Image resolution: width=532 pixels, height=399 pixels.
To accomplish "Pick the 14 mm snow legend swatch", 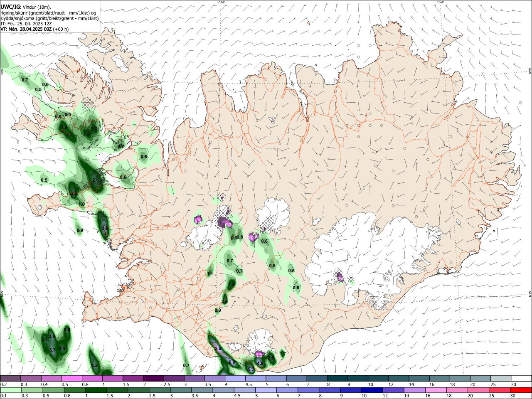I will tap(420, 379).
